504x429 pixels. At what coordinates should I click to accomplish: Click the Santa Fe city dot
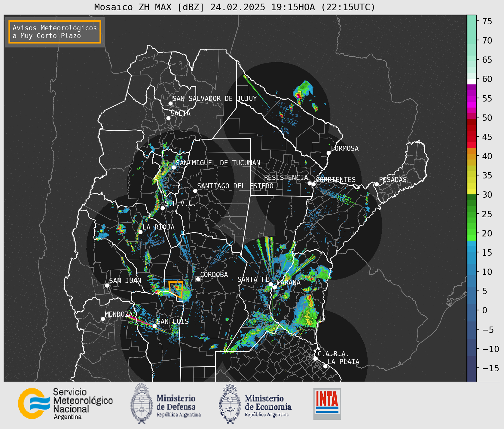point(271,284)
